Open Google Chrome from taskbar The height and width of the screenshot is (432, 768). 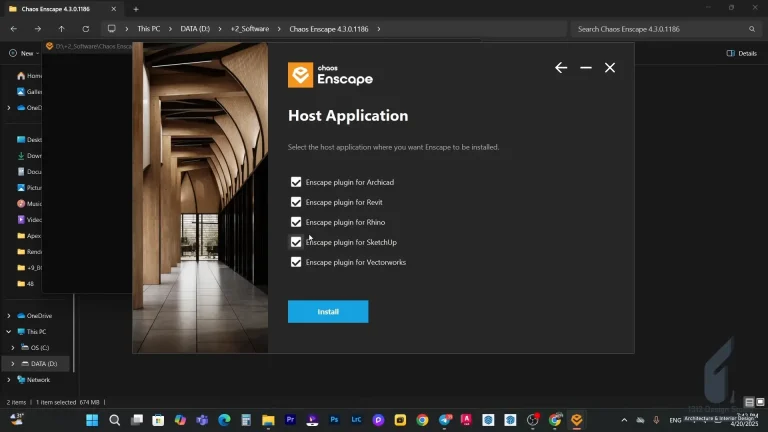(x=422, y=420)
